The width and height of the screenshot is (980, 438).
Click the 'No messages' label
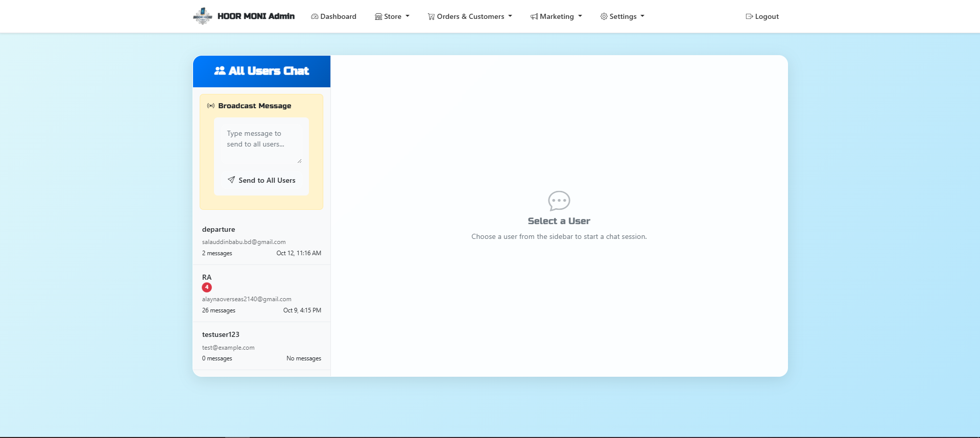(x=304, y=358)
